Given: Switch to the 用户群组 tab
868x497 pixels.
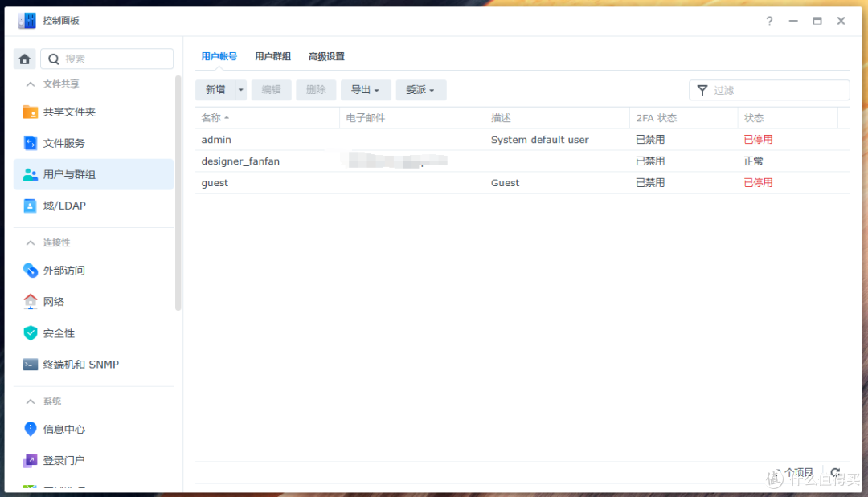Looking at the screenshot, I should coord(273,56).
